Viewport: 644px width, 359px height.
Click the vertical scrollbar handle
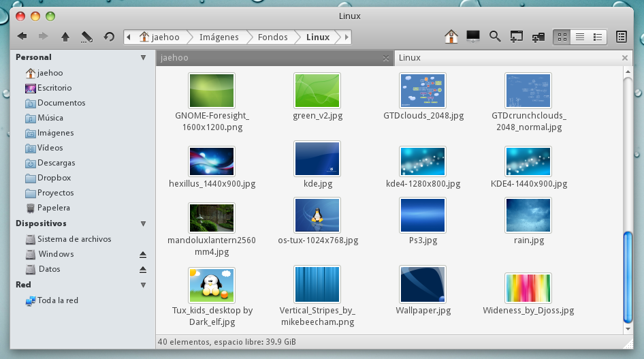(x=628, y=278)
